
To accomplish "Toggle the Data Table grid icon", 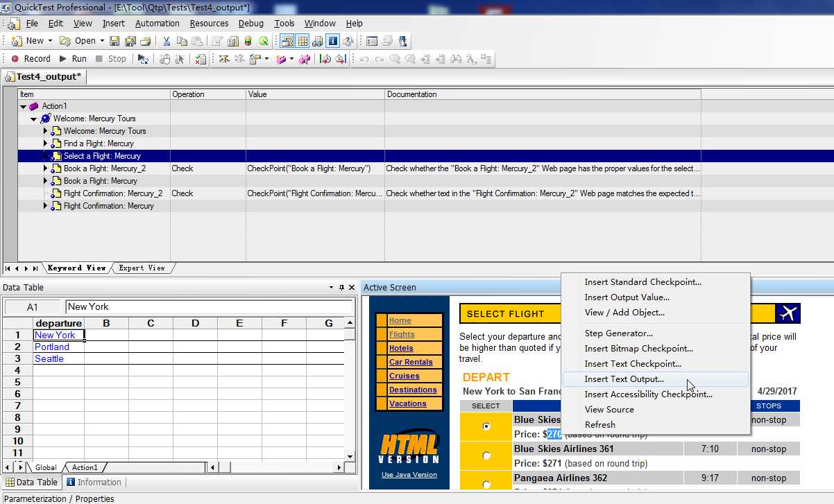I will [x=303, y=41].
